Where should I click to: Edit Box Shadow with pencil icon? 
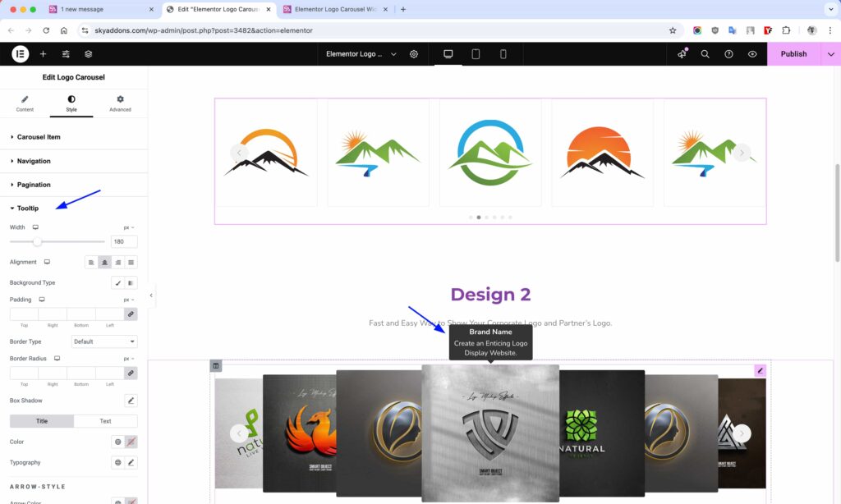[131, 401]
